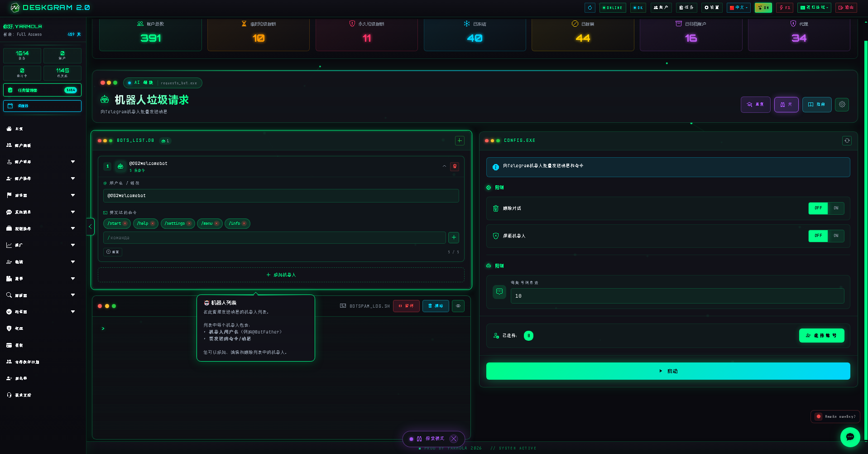Select OFF on the 屏蔽机器人 toggle
The height and width of the screenshot is (454, 868).
click(x=818, y=236)
